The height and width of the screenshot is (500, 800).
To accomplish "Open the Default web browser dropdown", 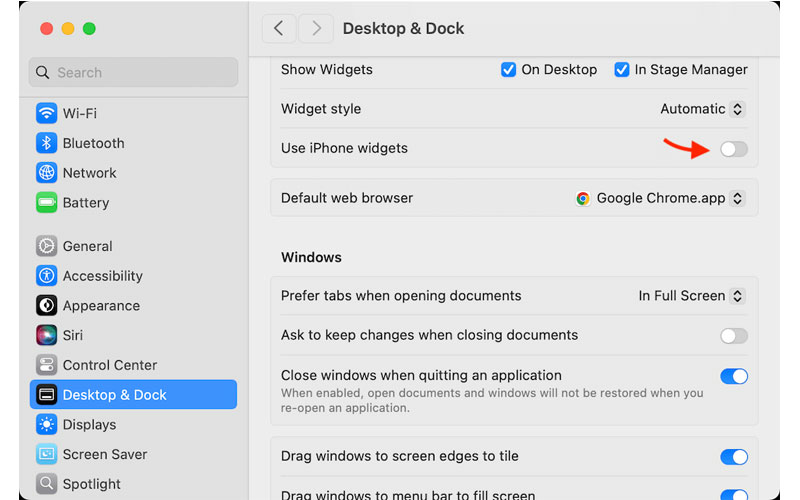I will 660,198.
